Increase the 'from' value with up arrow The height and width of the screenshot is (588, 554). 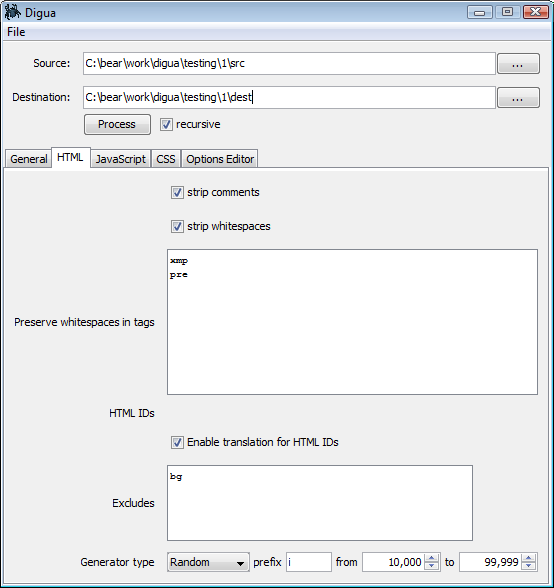click(432, 558)
